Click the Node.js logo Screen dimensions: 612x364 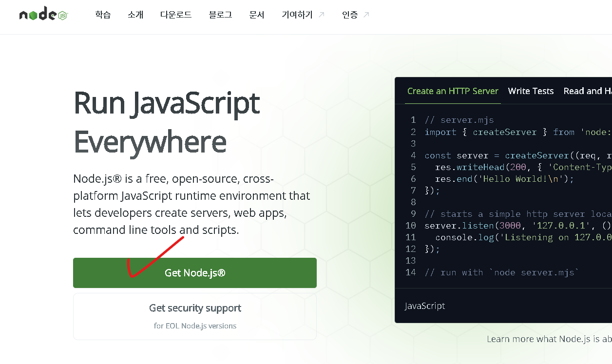click(x=43, y=14)
